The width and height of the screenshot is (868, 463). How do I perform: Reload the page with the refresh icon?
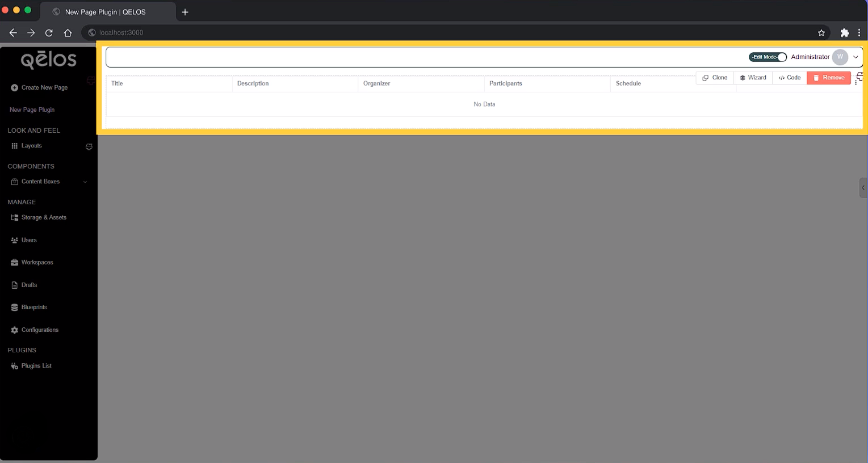(49, 33)
